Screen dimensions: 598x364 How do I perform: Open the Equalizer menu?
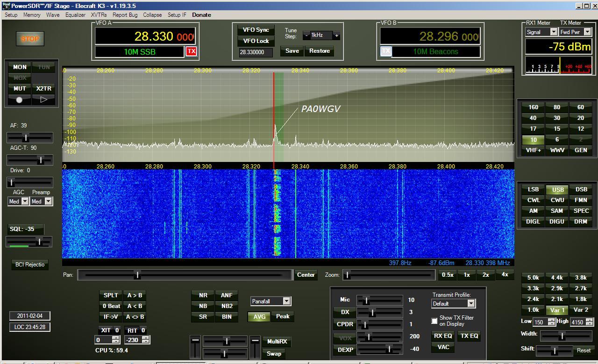coord(75,15)
